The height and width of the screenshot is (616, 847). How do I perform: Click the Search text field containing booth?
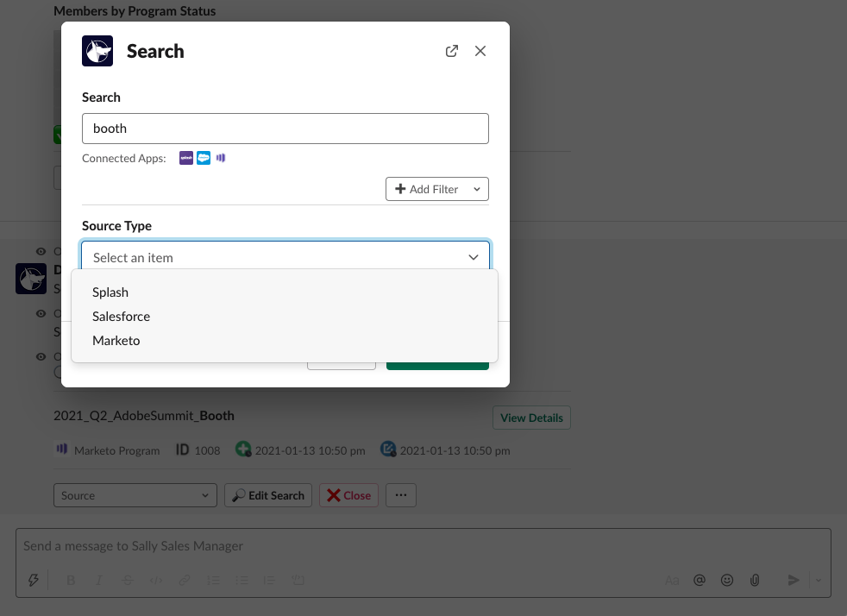tap(285, 129)
